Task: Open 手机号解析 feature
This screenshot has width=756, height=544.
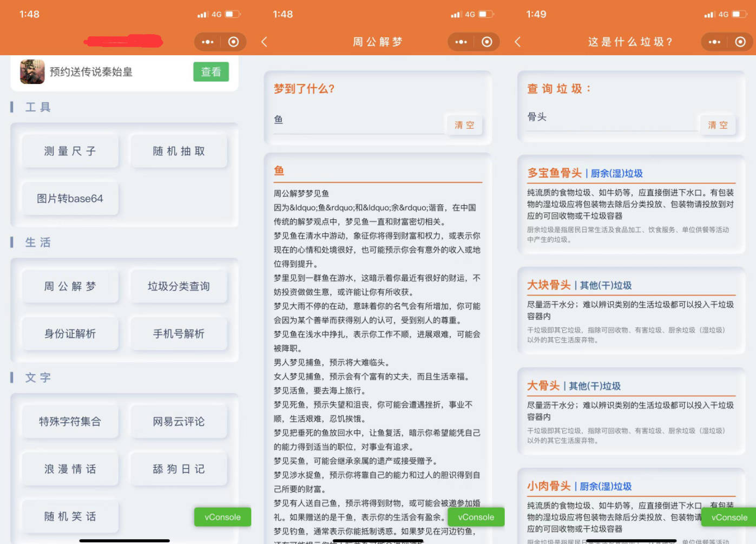Action: tap(179, 333)
